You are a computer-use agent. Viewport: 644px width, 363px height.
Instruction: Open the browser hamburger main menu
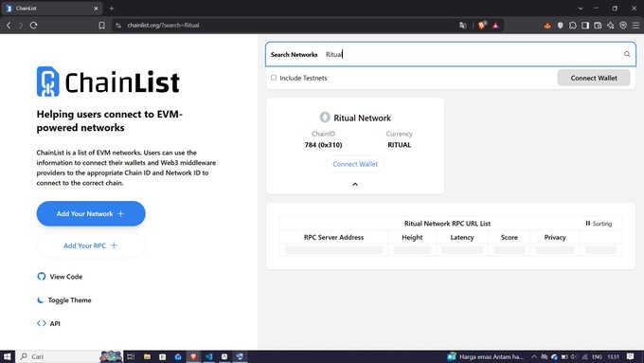coord(635,26)
